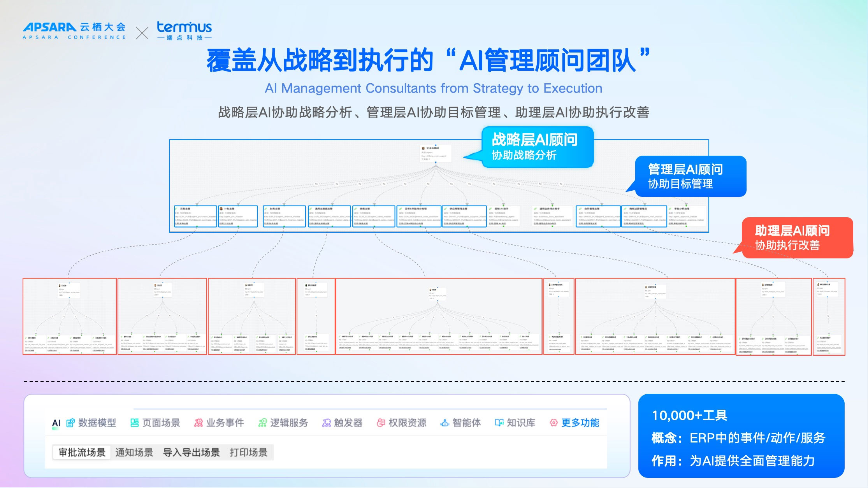The image size is (868, 488).
Task: Click the 页面场景 page scene icon
Action: tap(134, 423)
